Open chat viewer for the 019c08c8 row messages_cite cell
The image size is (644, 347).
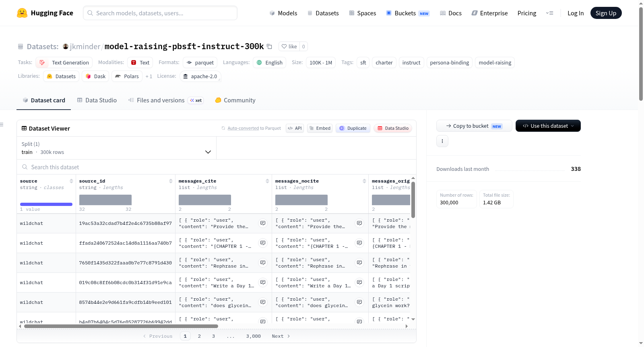pyautogui.click(x=263, y=283)
